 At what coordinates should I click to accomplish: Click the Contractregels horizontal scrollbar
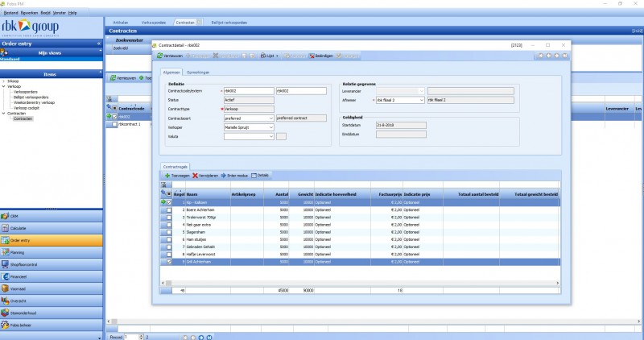click(359, 284)
